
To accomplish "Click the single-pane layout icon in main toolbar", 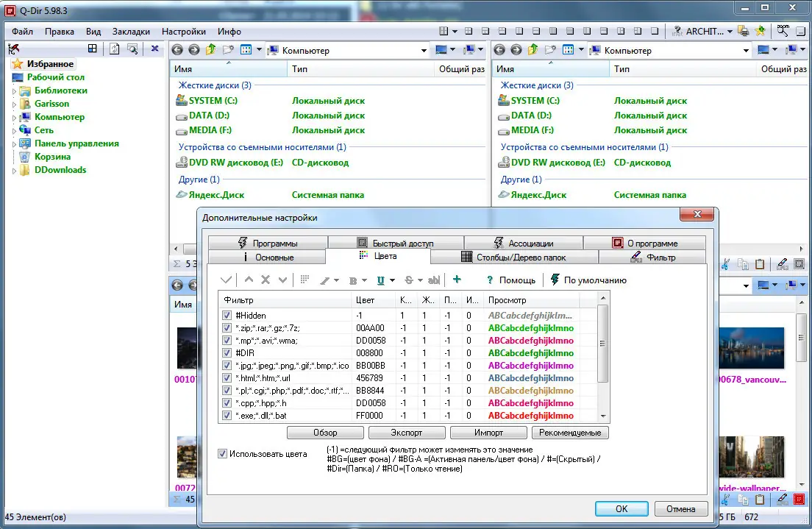I will coord(655,31).
